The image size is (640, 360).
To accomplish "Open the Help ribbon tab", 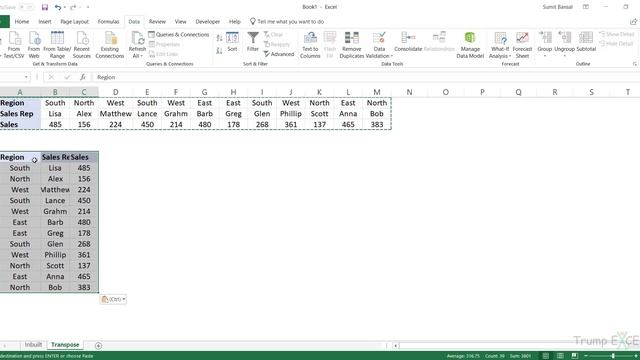I will coord(235,22).
